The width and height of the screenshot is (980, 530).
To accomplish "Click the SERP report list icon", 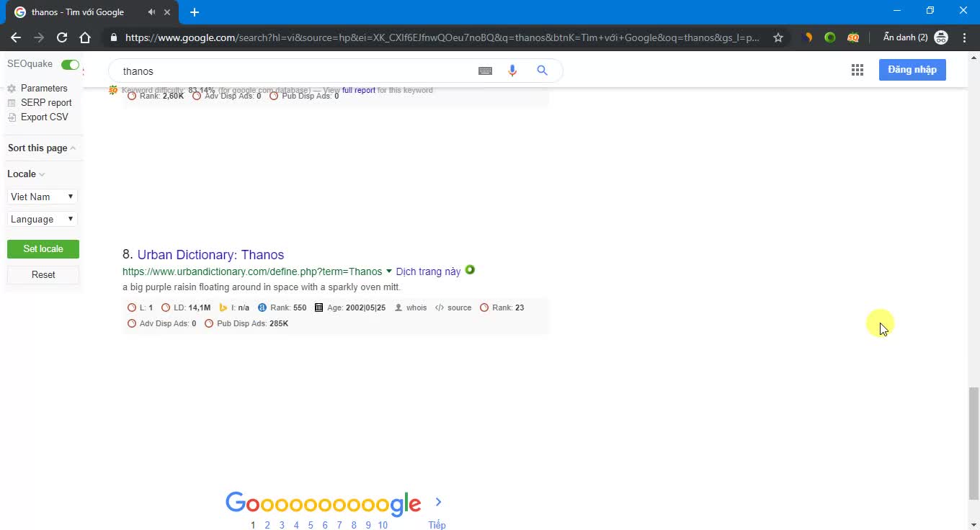I will coord(12,103).
